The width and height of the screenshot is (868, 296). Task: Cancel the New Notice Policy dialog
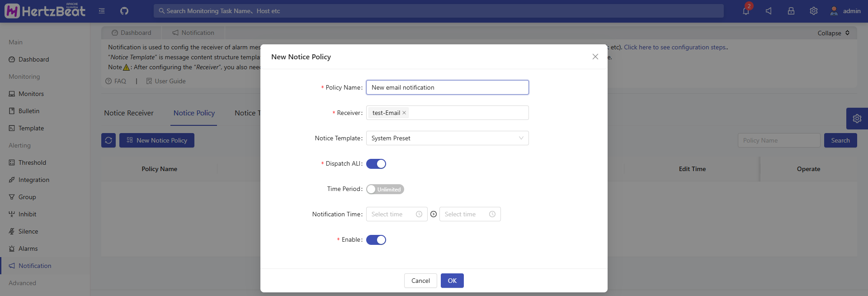420,281
